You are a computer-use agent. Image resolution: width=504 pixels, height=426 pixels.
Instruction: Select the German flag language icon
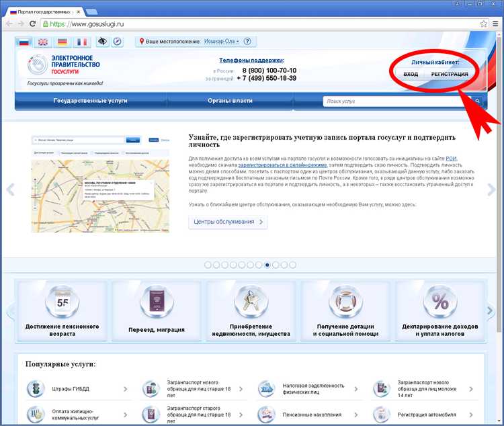(x=62, y=42)
